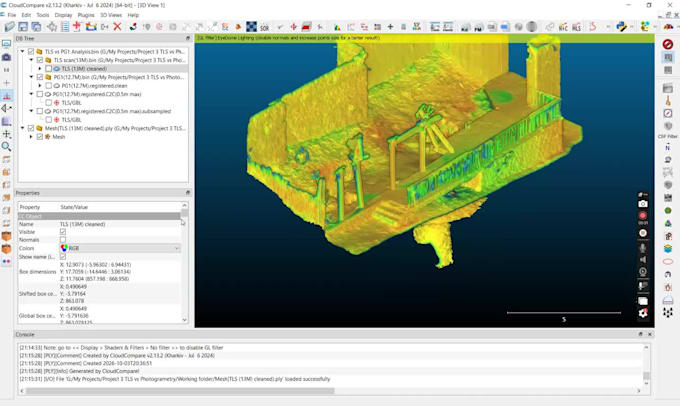Select the Mesh item in the DB Tree
Image resolution: width=680 pixels, height=406 pixels.
click(x=59, y=137)
